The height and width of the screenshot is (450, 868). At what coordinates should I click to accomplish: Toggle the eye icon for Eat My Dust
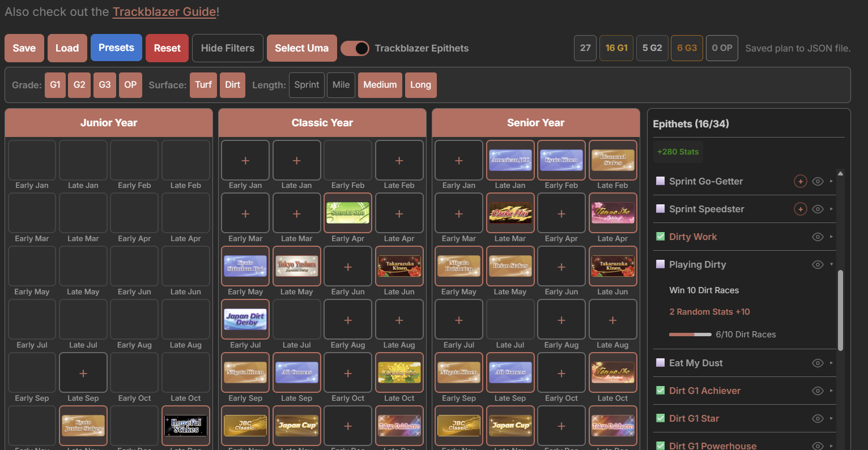[x=818, y=363]
